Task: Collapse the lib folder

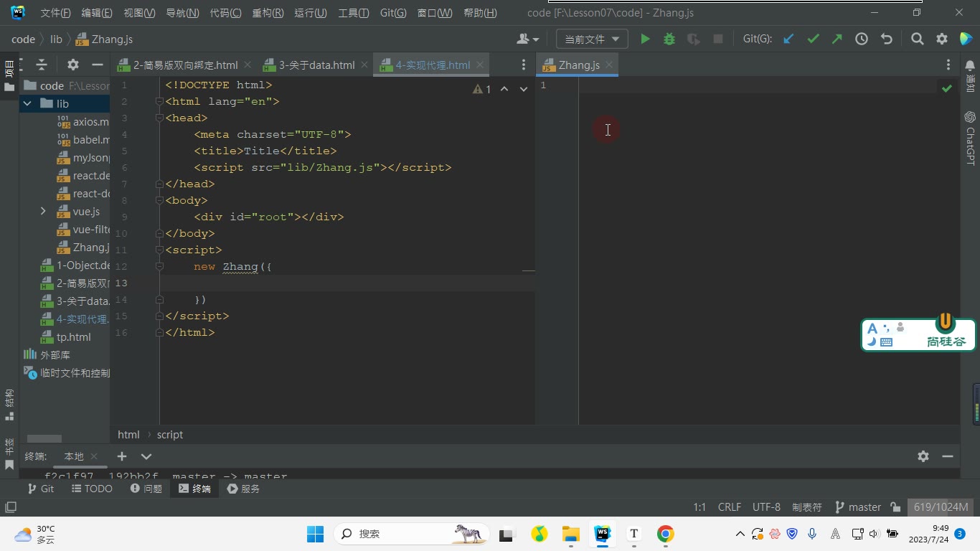Action: [x=27, y=104]
